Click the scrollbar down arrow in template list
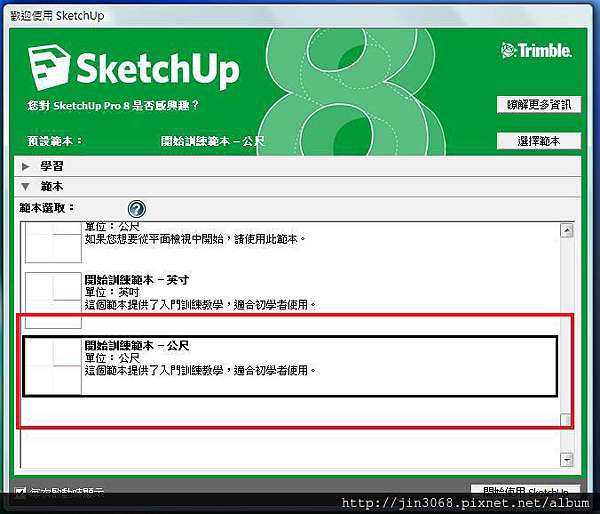 click(x=566, y=459)
